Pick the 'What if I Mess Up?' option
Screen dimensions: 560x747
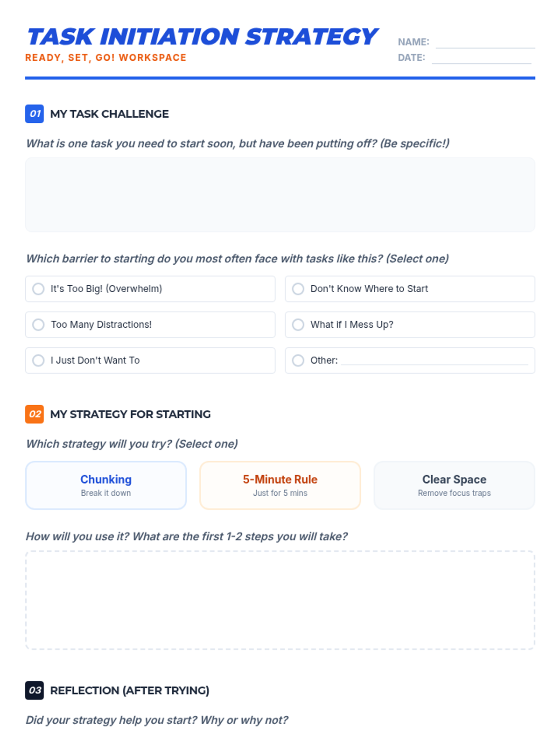[298, 324]
